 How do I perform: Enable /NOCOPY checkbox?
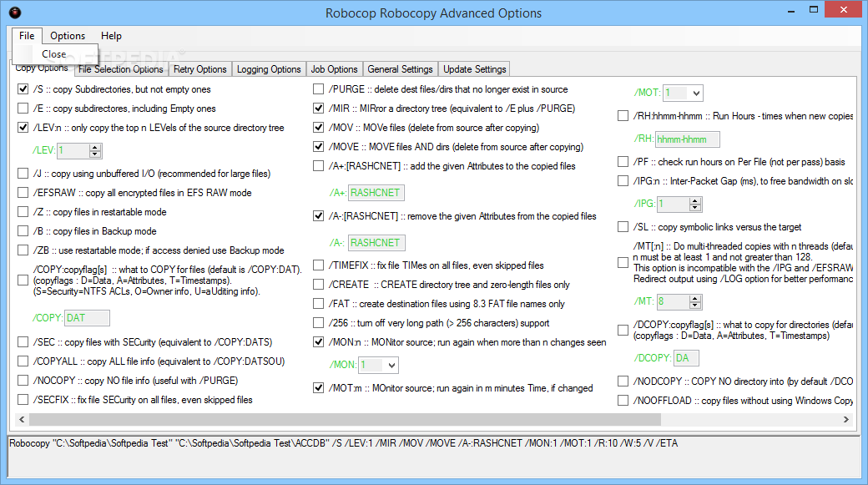click(x=23, y=381)
